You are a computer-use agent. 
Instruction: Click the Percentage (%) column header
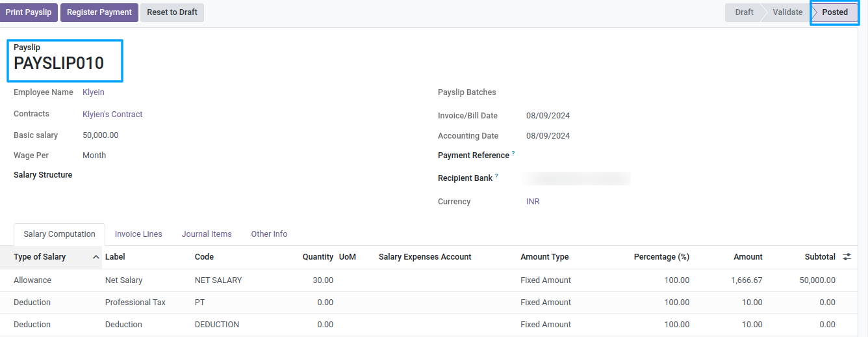661,257
